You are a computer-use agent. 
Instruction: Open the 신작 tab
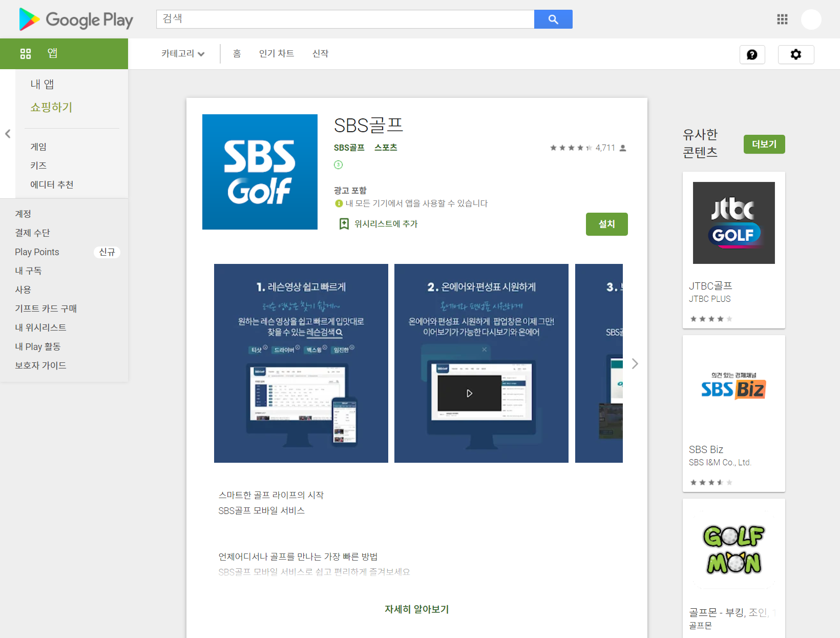[320, 53]
